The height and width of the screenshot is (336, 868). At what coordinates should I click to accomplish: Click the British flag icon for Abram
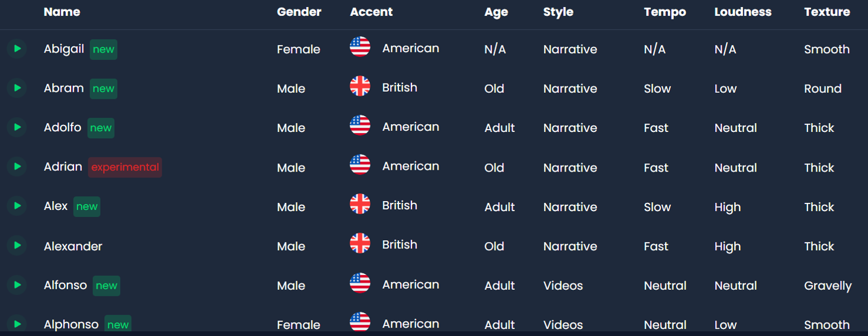click(x=360, y=86)
